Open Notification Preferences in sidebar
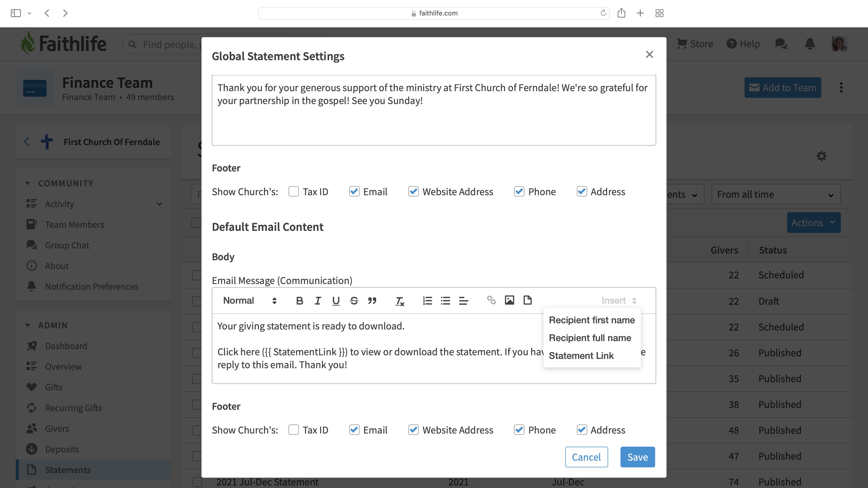The height and width of the screenshot is (488, 868). pos(92,287)
